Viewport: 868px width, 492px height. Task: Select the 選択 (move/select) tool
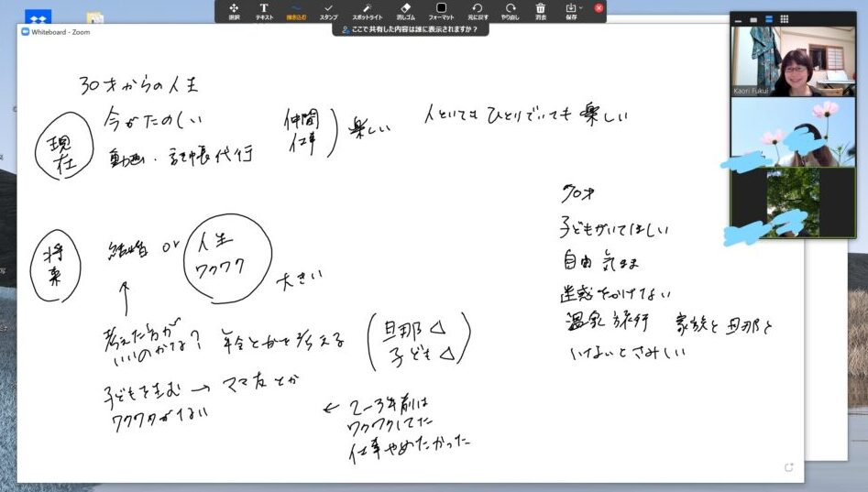[x=234, y=11]
